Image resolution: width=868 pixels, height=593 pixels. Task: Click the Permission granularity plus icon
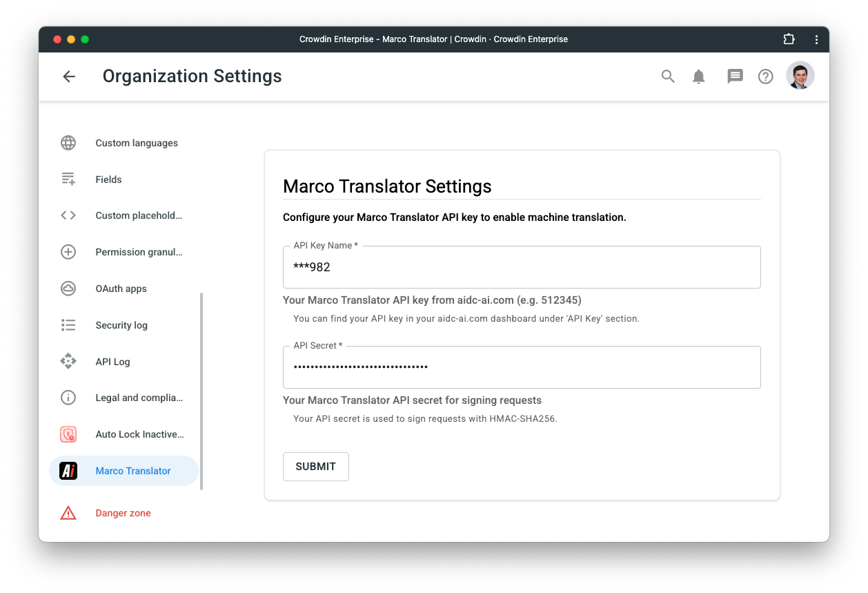pyautogui.click(x=68, y=252)
